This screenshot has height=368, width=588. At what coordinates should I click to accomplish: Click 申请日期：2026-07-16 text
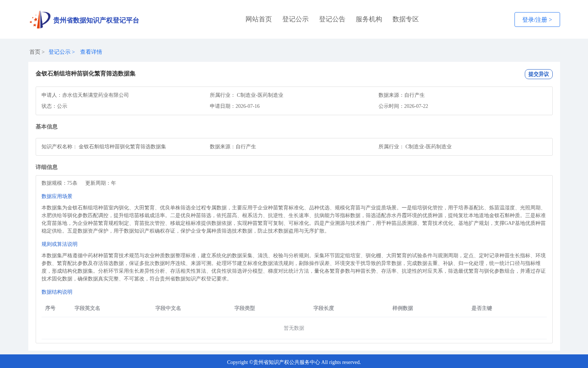pos(235,106)
